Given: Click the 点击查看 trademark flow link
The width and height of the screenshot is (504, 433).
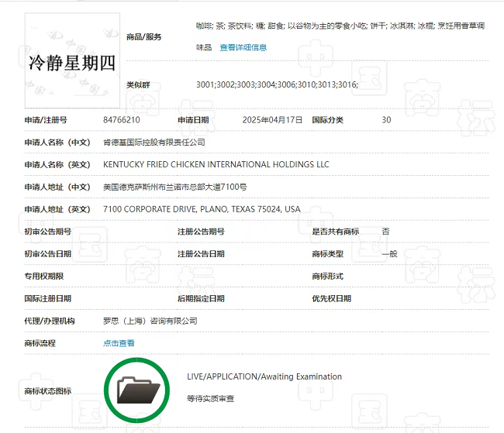Looking at the screenshot, I should (119, 343).
